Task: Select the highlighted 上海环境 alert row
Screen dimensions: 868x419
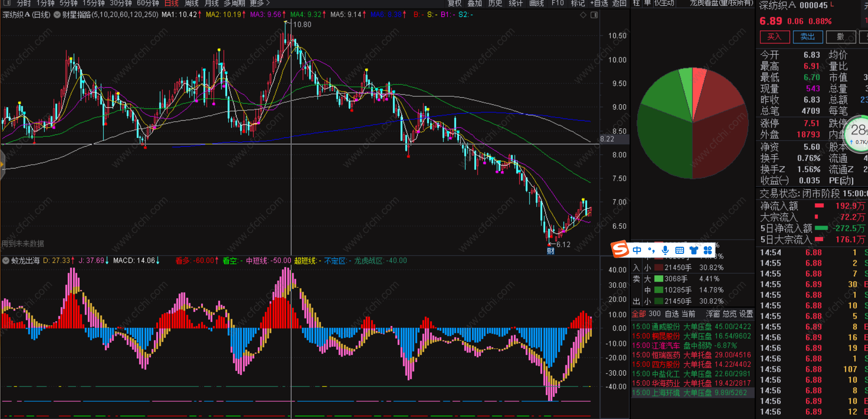Action: tap(692, 393)
